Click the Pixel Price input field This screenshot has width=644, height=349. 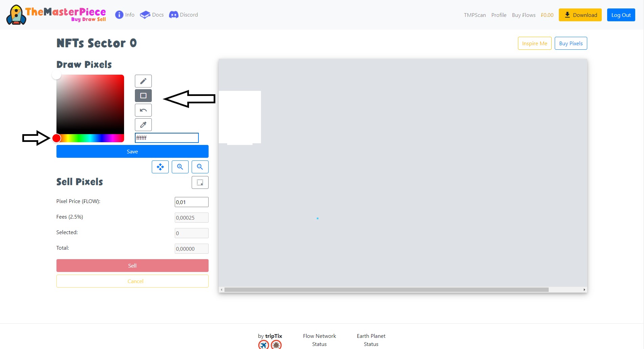(192, 202)
